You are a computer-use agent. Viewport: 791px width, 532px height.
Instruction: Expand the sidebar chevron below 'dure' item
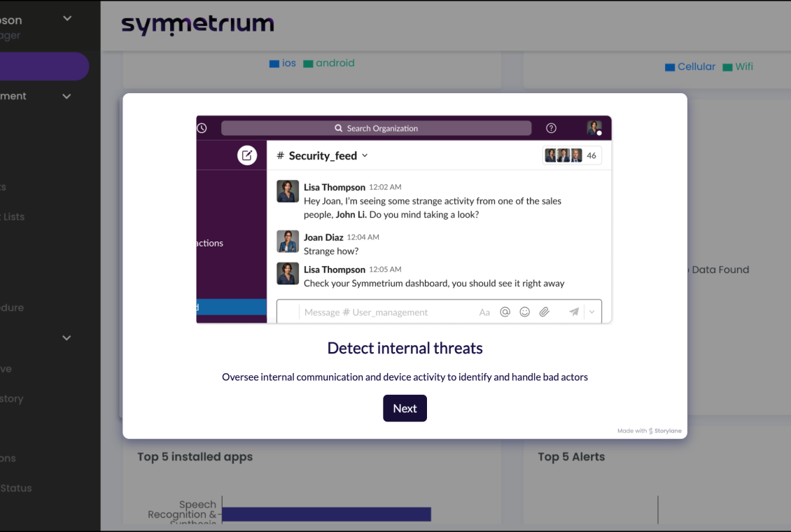click(x=66, y=338)
